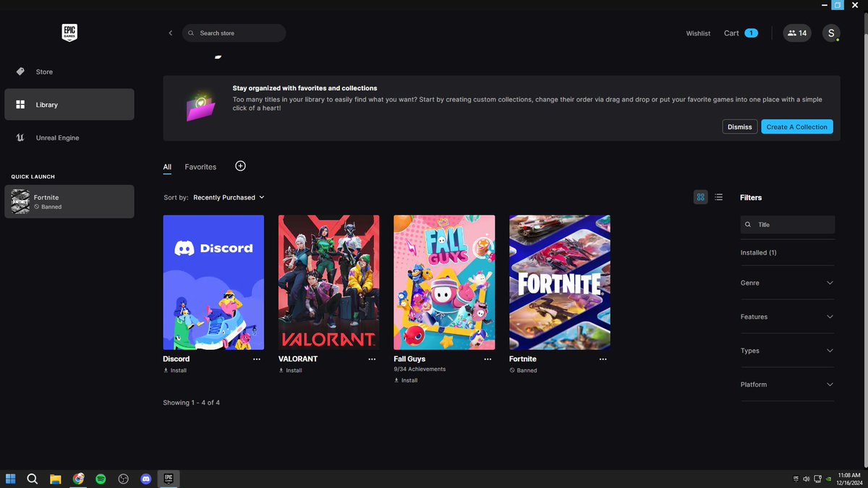Screen dimensions: 868x488
Task: Open Chrome from the taskbar
Action: [78, 479]
